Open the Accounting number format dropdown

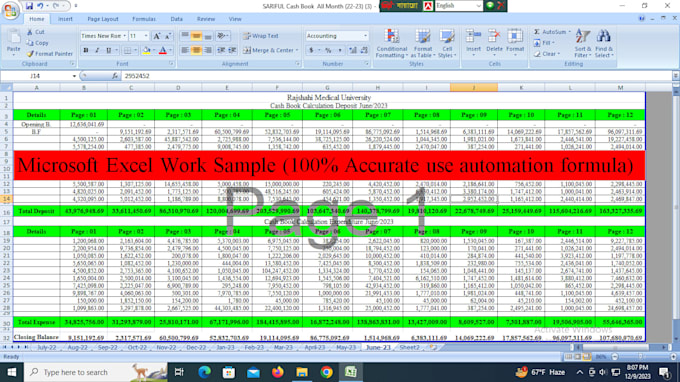point(365,36)
